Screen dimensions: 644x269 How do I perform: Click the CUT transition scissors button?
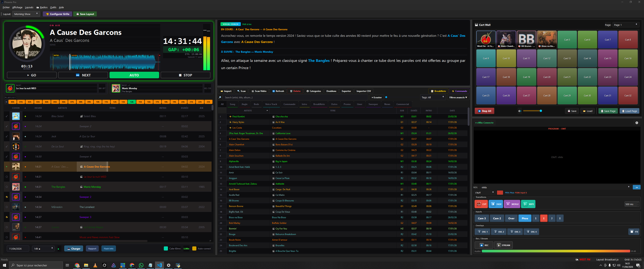(x=481, y=204)
